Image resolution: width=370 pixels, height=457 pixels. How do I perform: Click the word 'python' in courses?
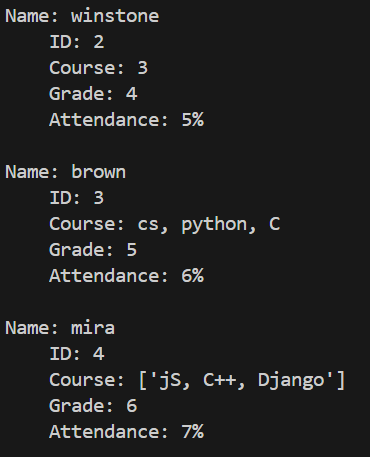pyautogui.click(x=214, y=225)
